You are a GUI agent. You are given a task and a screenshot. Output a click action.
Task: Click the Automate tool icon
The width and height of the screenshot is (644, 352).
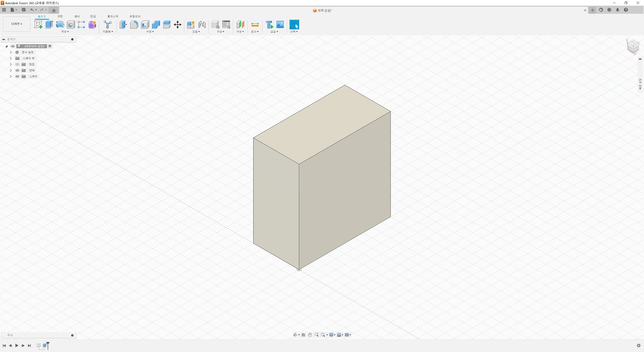click(108, 24)
